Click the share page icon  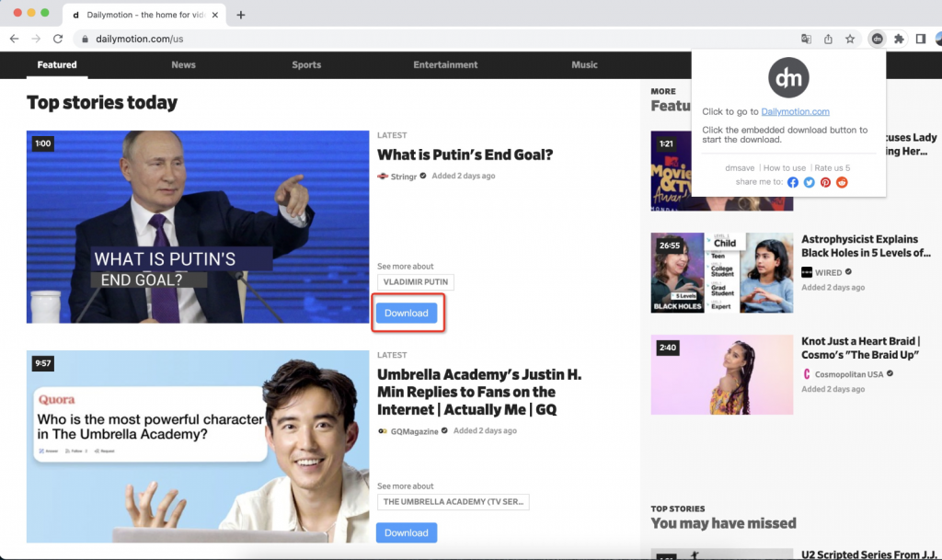coord(828,39)
